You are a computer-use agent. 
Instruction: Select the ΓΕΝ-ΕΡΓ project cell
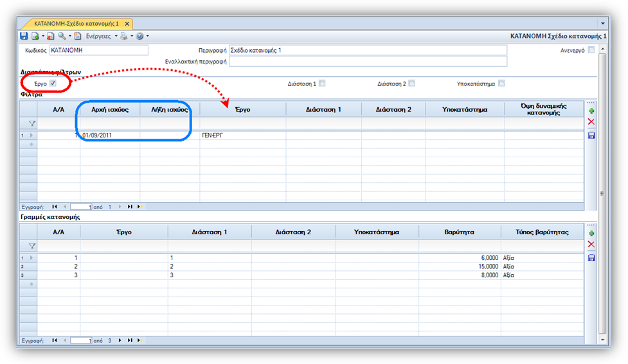coord(243,135)
